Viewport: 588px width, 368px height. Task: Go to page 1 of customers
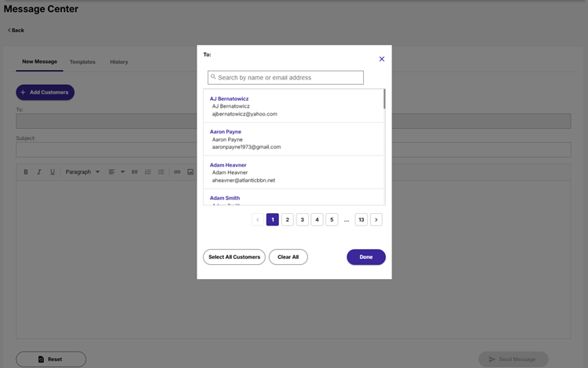(273, 220)
